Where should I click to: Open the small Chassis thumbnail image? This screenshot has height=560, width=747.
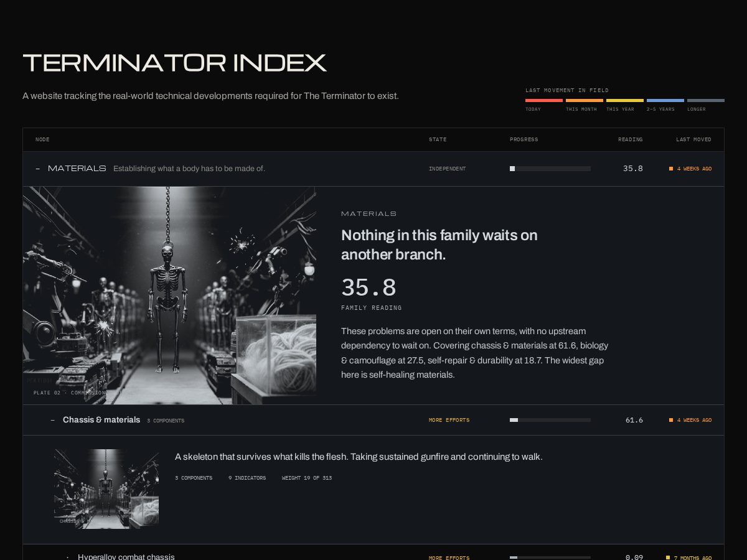[106, 489]
